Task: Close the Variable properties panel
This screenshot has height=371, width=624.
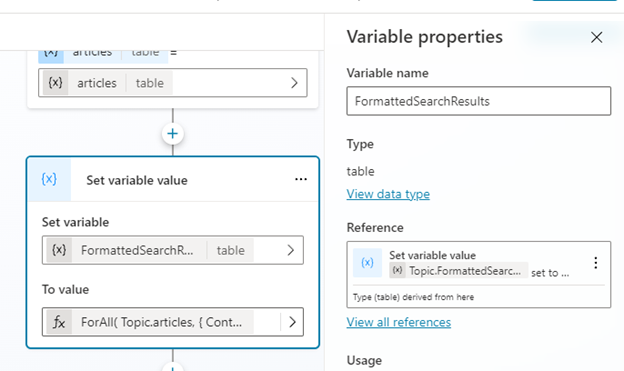Action: point(596,37)
